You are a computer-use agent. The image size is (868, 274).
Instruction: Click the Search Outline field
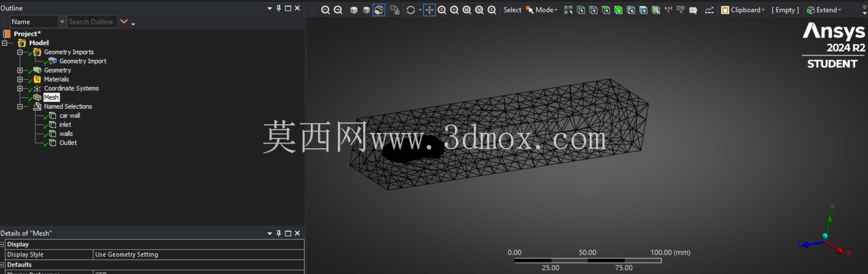coord(92,22)
